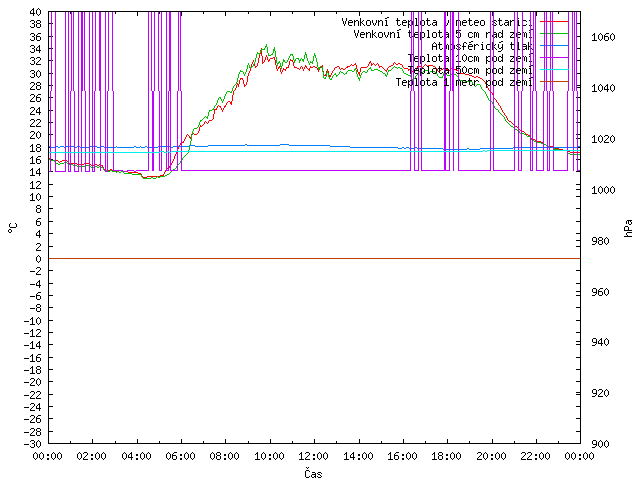Click legend entry 'Atmosférický tlak'

click(x=482, y=47)
